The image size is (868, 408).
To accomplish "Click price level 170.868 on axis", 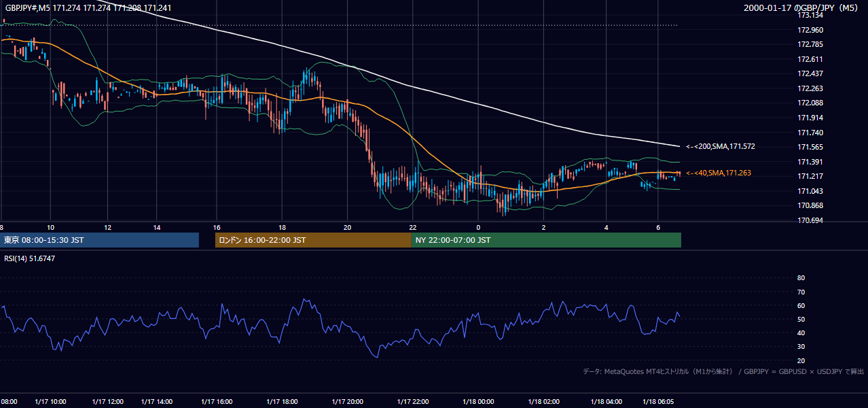I will [810, 205].
